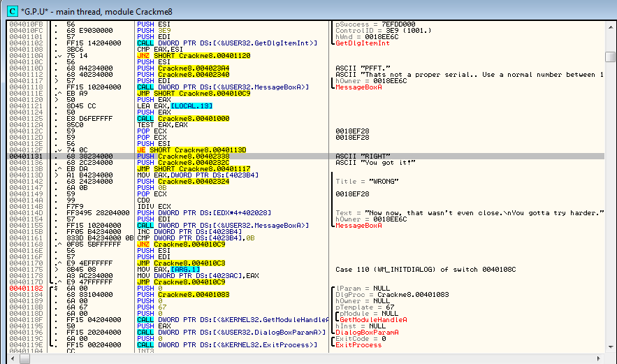Select CMP DWORD PTR DS:[4023B4],0B

click(196, 238)
